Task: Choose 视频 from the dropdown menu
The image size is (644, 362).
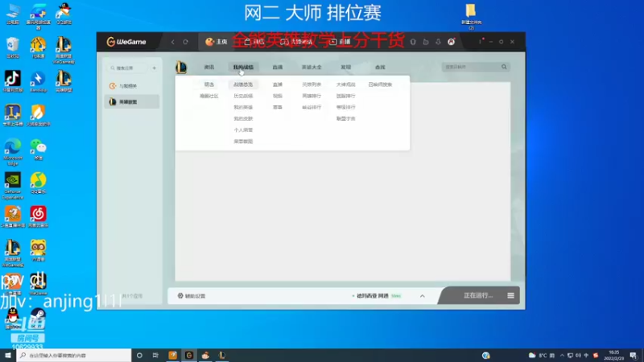Action: point(278,96)
